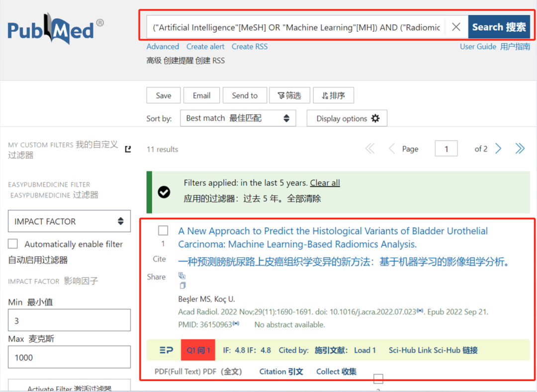This screenshot has height=392, width=537.
Task: Click the Citation 引文 link
Action: [x=281, y=372]
